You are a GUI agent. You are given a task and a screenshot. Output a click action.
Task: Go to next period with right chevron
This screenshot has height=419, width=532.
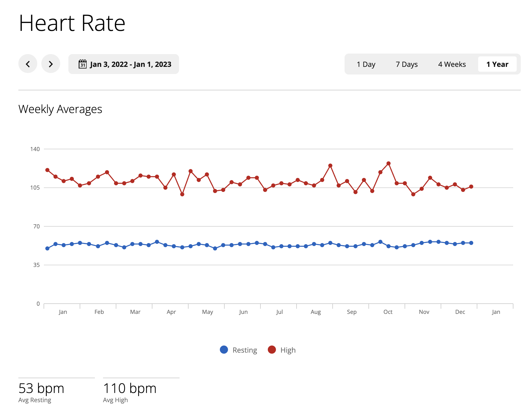pyautogui.click(x=51, y=64)
